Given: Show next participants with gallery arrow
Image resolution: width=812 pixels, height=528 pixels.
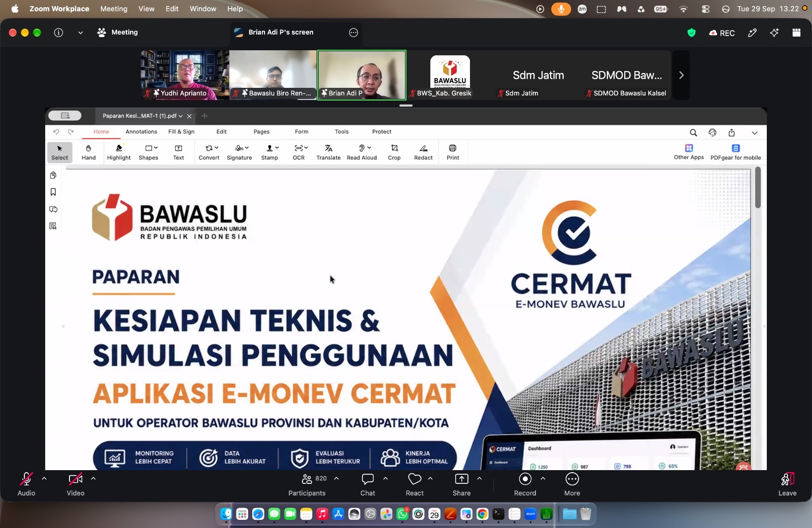Looking at the screenshot, I should (681, 75).
